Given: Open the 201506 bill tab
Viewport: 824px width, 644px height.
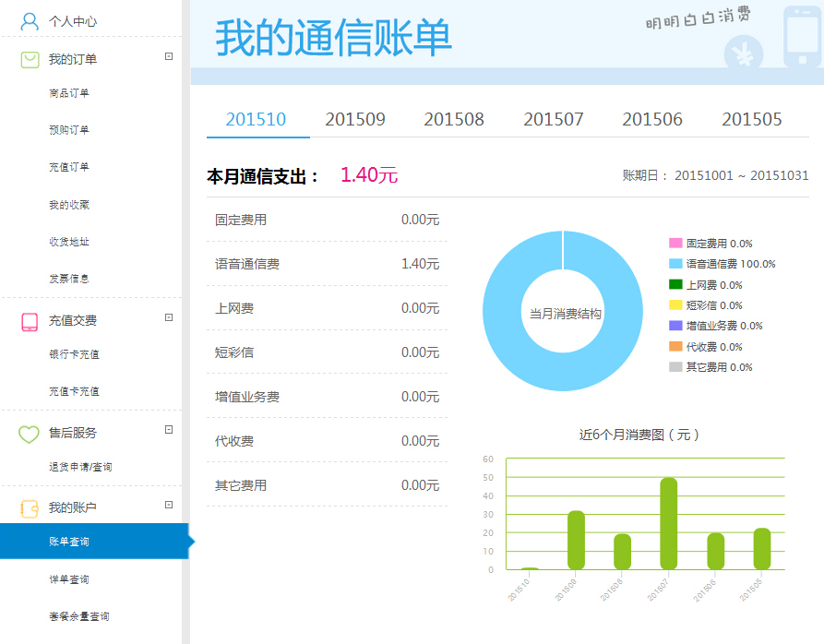Looking at the screenshot, I should tap(652, 119).
